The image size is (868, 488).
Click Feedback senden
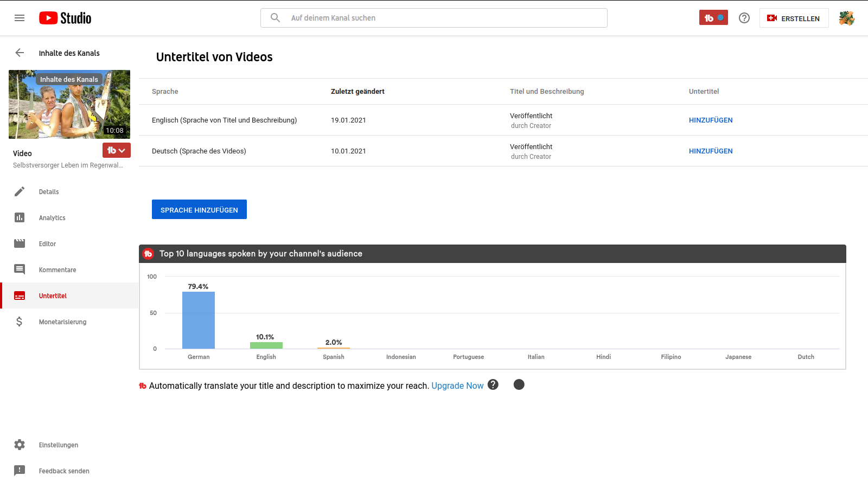63,471
